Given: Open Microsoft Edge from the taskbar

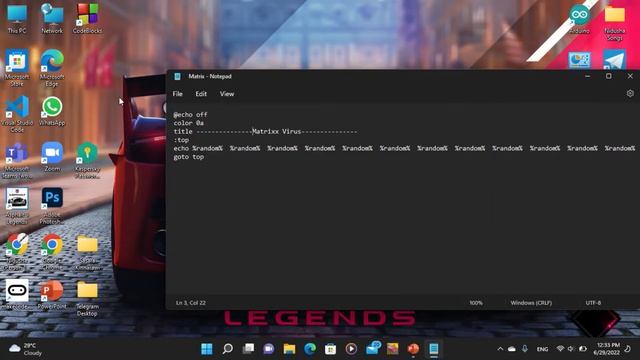Looking at the screenshot, I should coord(310,349).
